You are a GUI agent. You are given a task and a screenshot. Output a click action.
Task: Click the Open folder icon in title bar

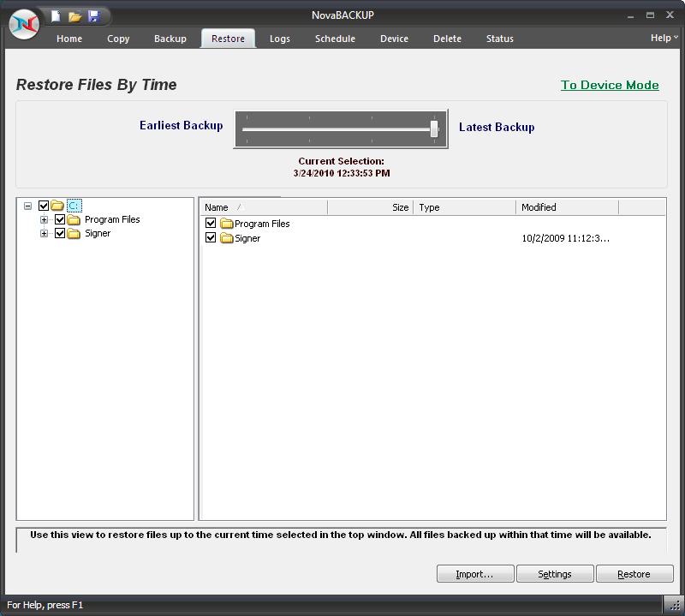pos(74,16)
